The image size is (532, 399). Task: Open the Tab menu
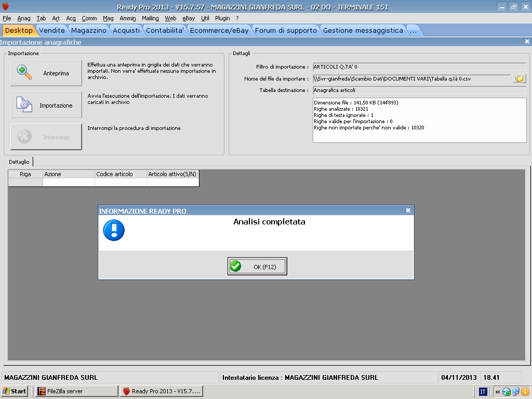click(41, 18)
